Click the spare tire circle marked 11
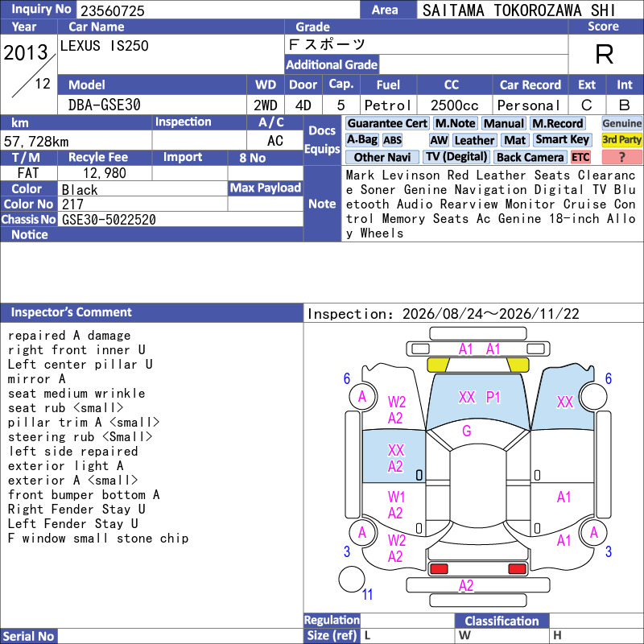644x644 pixels. point(352,579)
